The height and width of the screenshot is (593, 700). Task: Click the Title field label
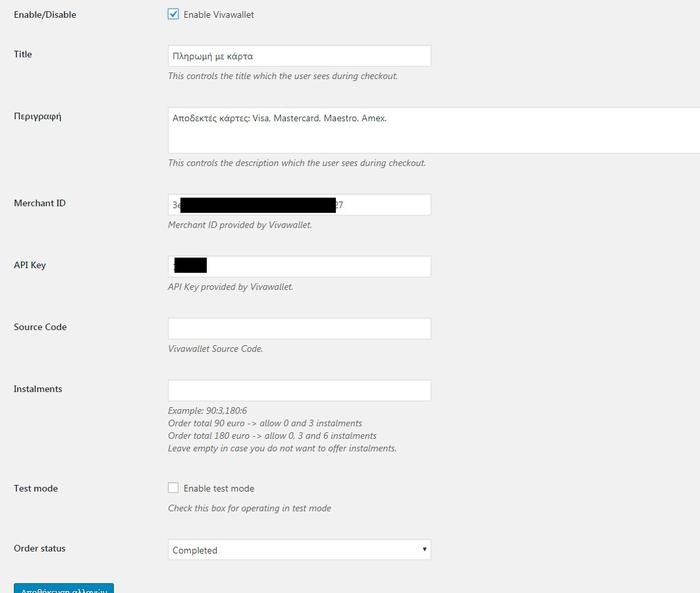[x=22, y=54]
